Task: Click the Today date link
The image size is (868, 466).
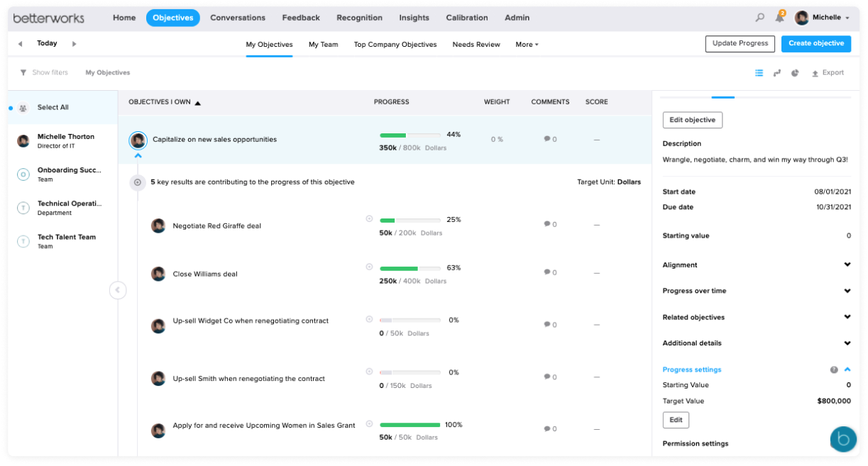Action: tap(47, 43)
